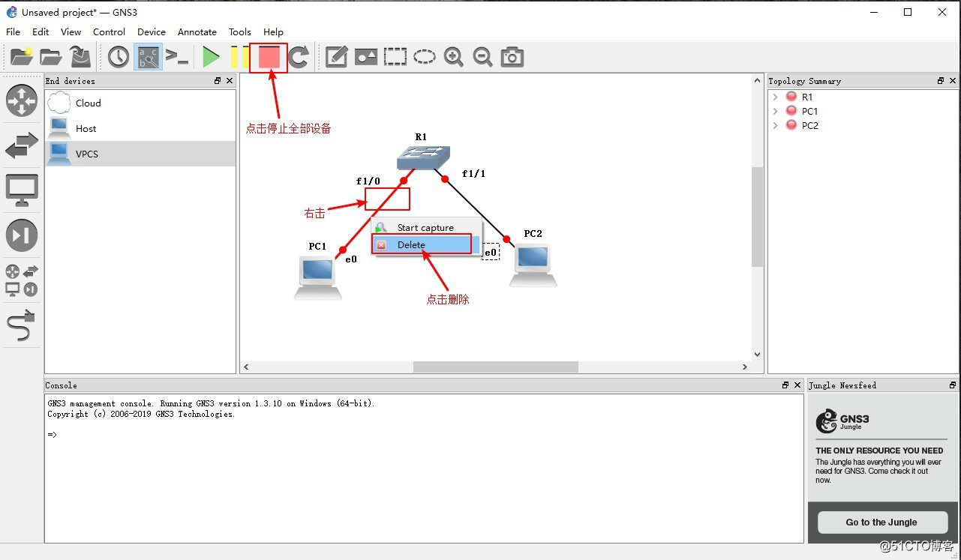Expand PC1 in Topology Summary
Image resolution: width=961 pixels, height=560 pixels.
(x=775, y=111)
